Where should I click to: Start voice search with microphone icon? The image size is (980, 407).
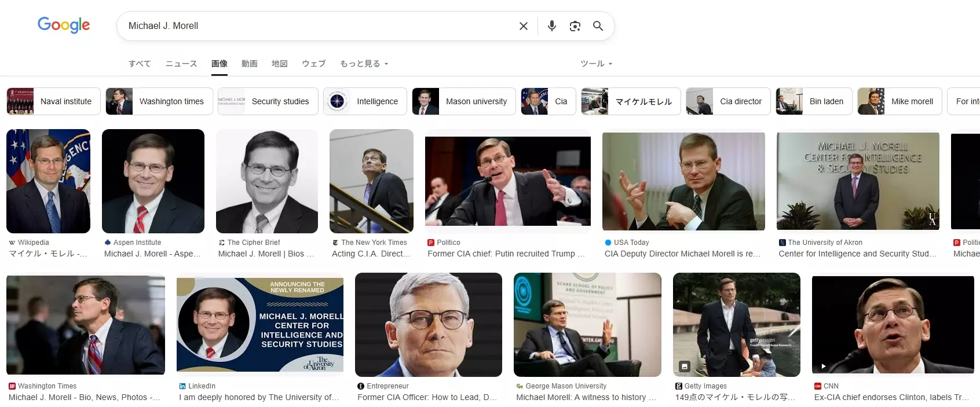[551, 26]
